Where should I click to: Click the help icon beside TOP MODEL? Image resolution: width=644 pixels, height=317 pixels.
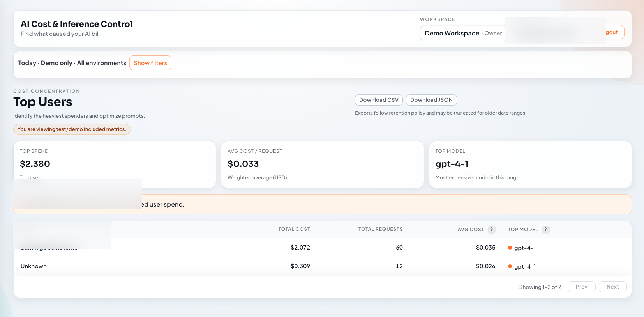[x=545, y=229]
